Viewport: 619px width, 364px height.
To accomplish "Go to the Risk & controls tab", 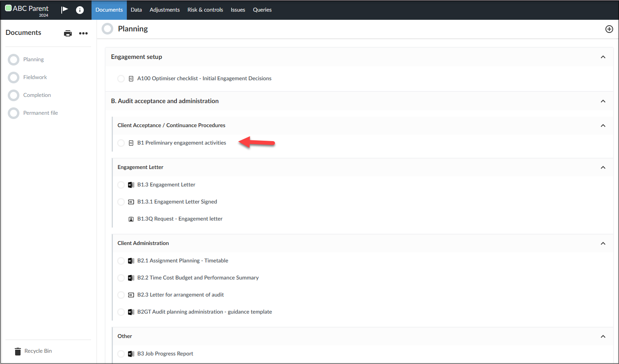I will (205, 10).
